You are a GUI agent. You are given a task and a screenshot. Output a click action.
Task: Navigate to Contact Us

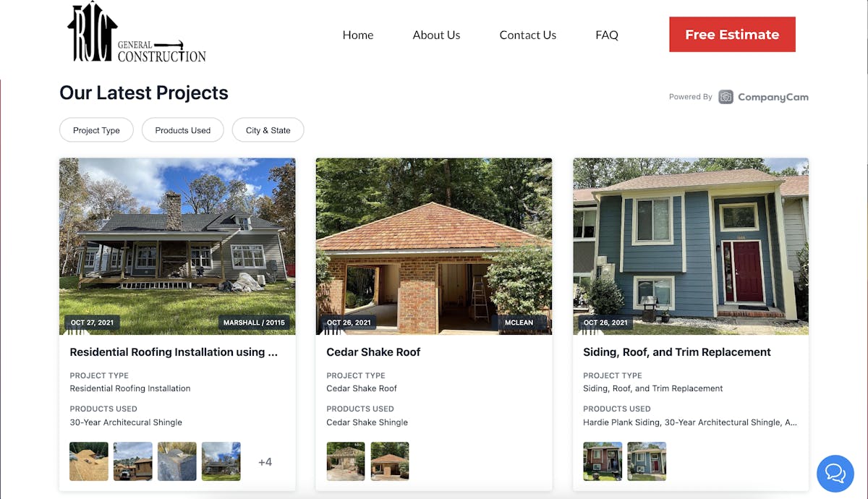point(527,35)
